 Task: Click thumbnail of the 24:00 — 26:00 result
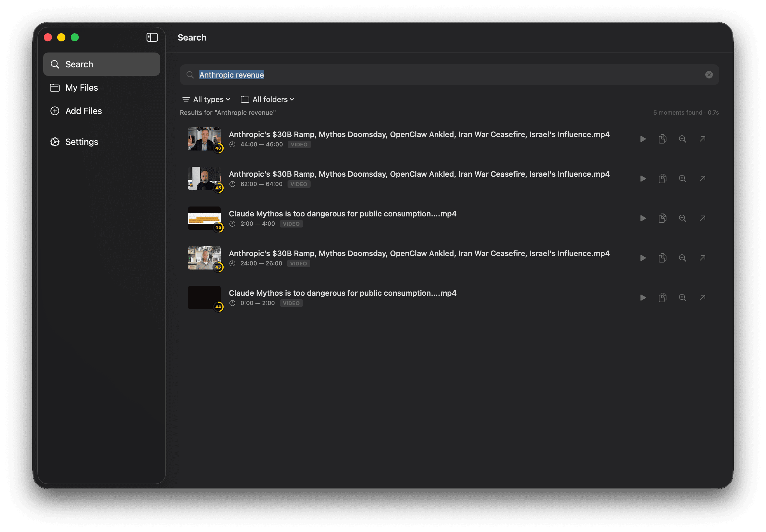coord(204,258)
